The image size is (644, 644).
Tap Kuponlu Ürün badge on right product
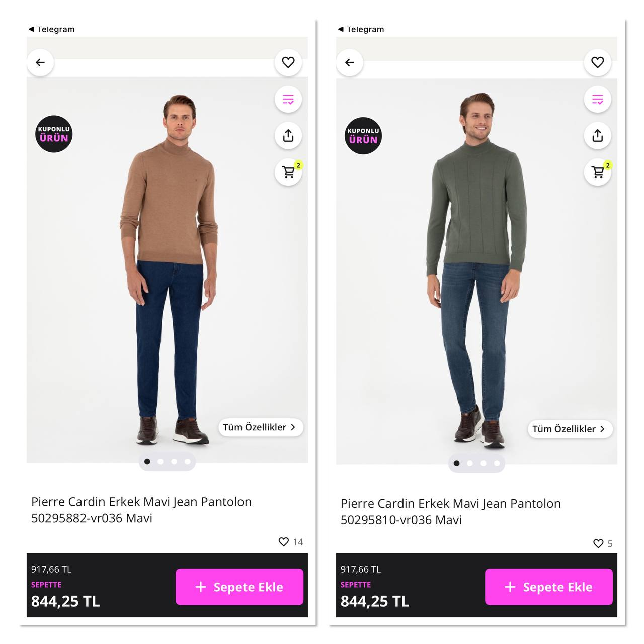pyautogui.click(x=363, y=136)
